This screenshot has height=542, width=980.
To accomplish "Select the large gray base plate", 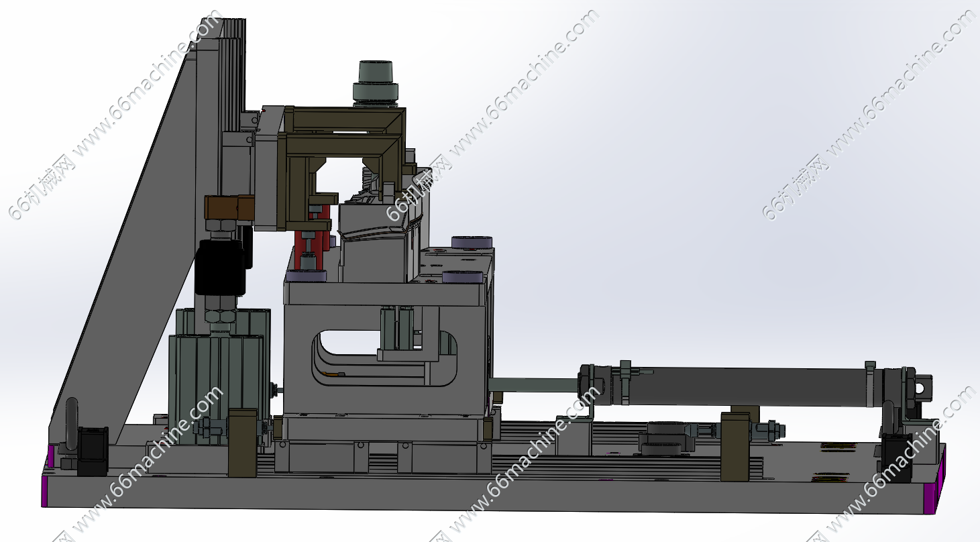I will [470, 490].
